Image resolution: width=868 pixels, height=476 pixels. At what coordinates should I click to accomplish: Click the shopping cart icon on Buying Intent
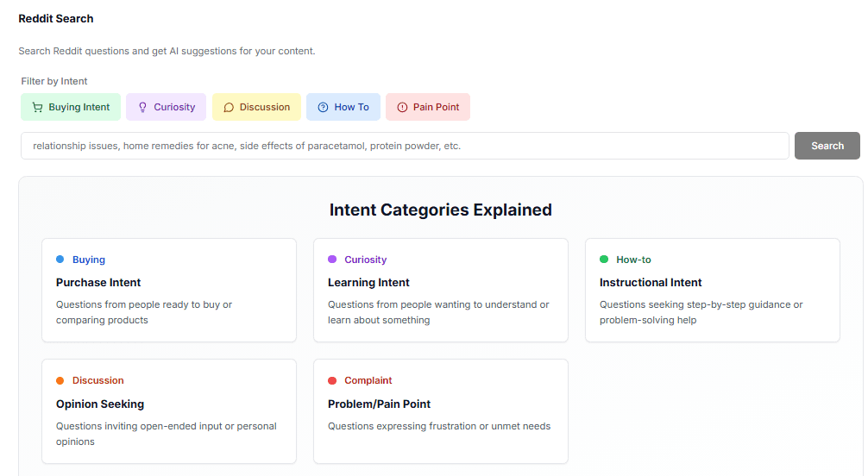click(37, 108)
